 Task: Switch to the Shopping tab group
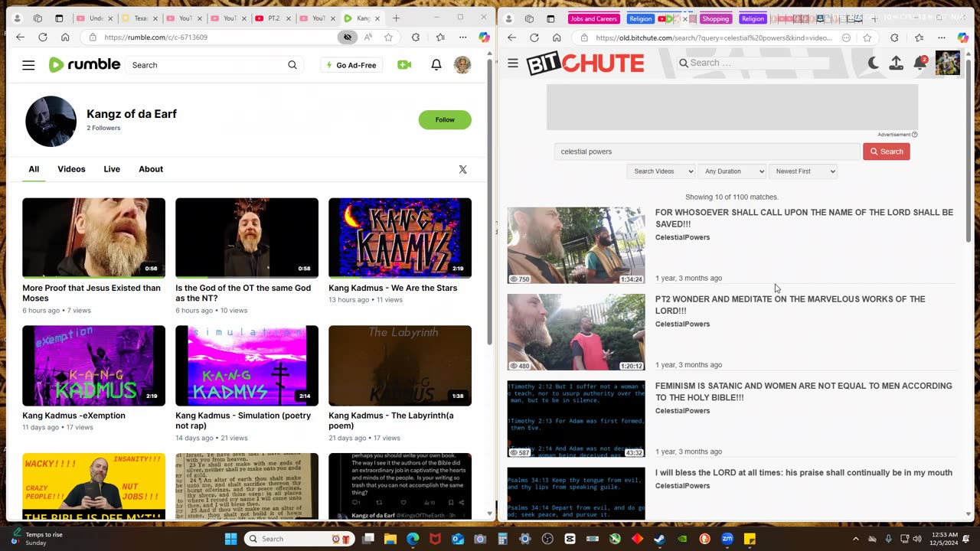[x=716, y=18]
